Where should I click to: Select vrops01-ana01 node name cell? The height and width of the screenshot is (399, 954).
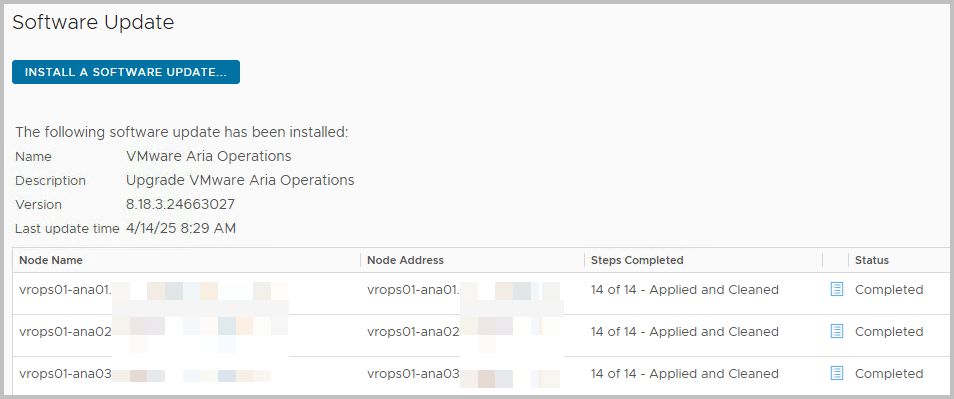[186, 290]
